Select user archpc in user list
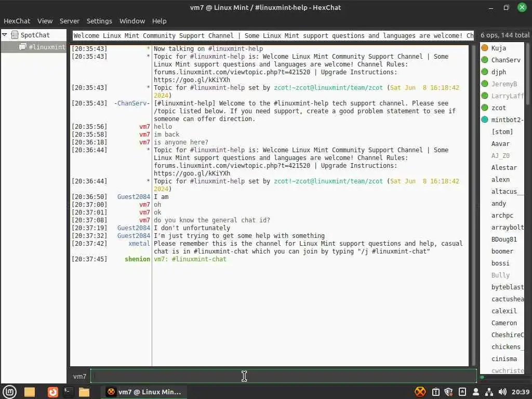Screen dimensions: 532x399 coord(502,216)
